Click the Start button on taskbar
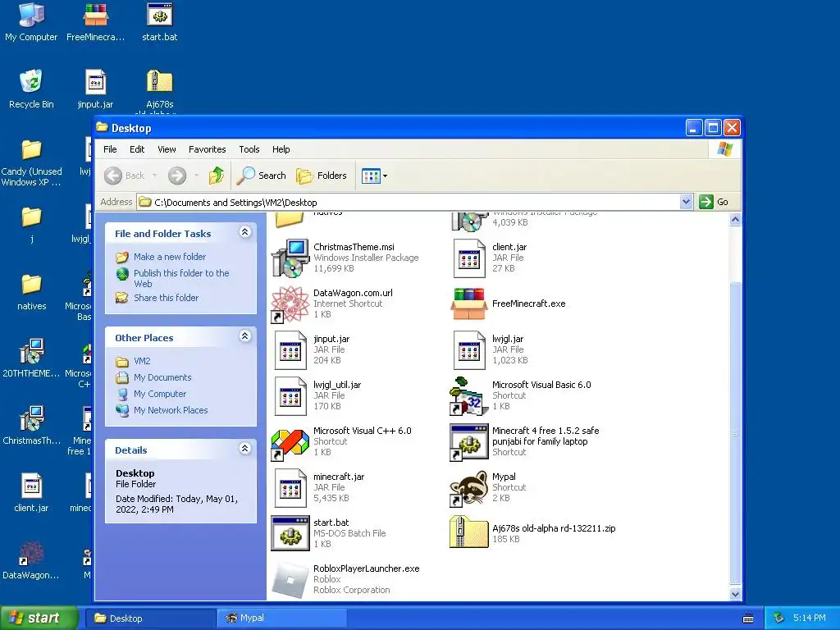This screenshot has height=630, width=840. coord(39,619)
